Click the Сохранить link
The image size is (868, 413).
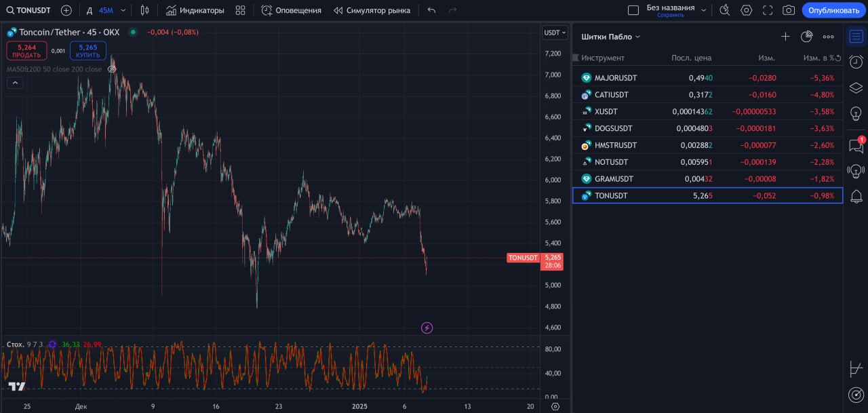tap(671, 15)
